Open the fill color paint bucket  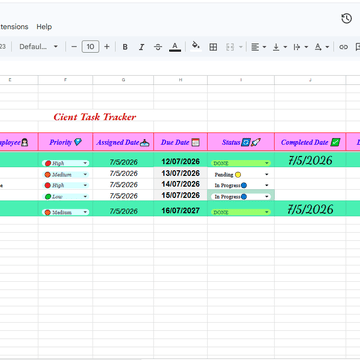pos(196,46)
